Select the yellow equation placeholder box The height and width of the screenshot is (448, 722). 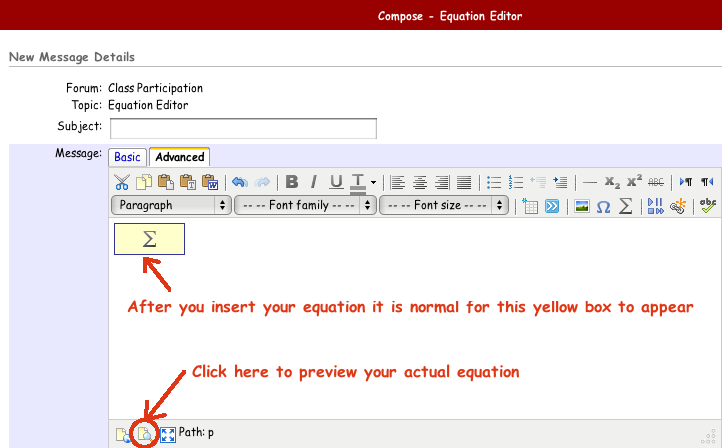click(x=150, y=239)
